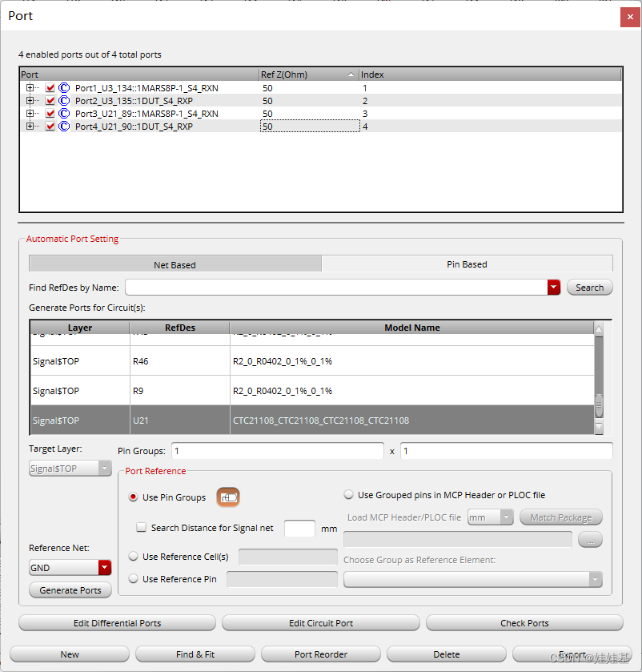Image resolution: width=642 pixels, height=672 pixels.
Task: Open the mm unit dropdown for PLOC loading
Action: 506,517
